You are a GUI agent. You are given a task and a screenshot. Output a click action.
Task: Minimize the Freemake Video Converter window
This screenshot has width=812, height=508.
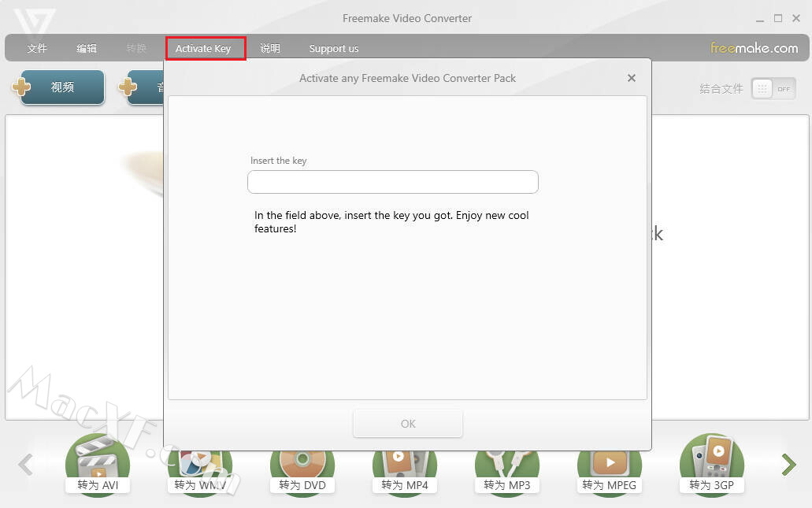point(760,19)
